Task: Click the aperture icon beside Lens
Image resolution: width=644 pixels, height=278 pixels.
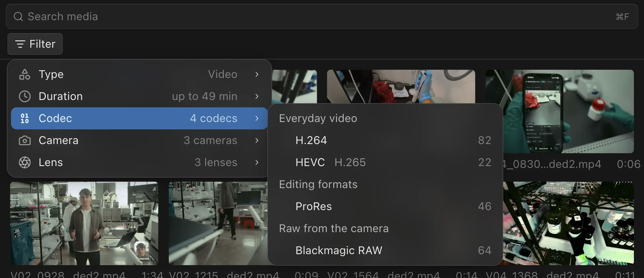Action: click(x=25, y=162)
